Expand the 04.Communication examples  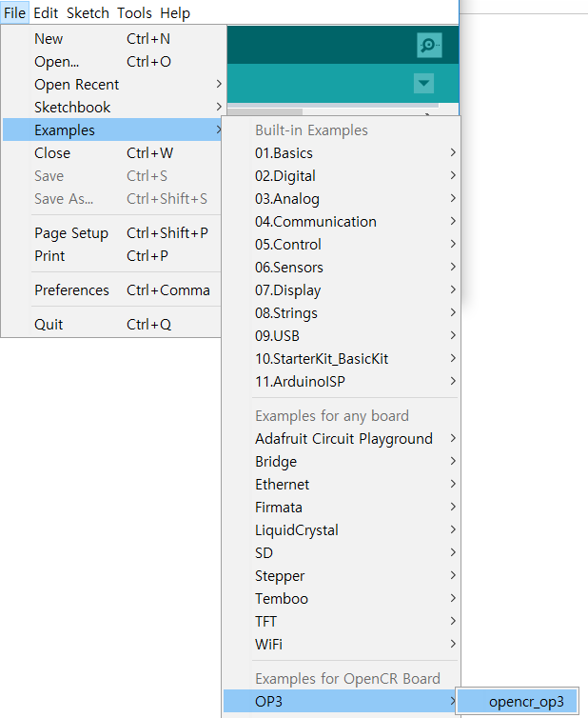pyautogui.click(x=342, y=222)
